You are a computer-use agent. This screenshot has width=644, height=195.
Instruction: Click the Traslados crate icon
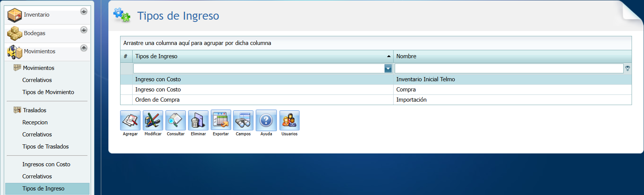tap(17, 110)
